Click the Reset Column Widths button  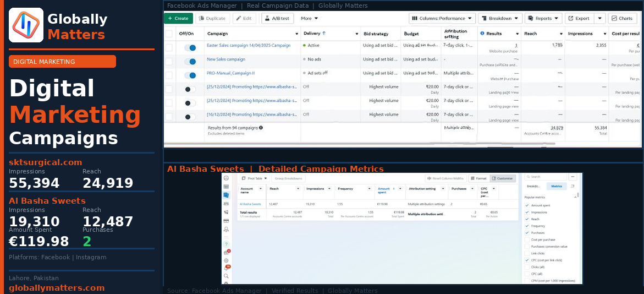(x=445, y=178)
